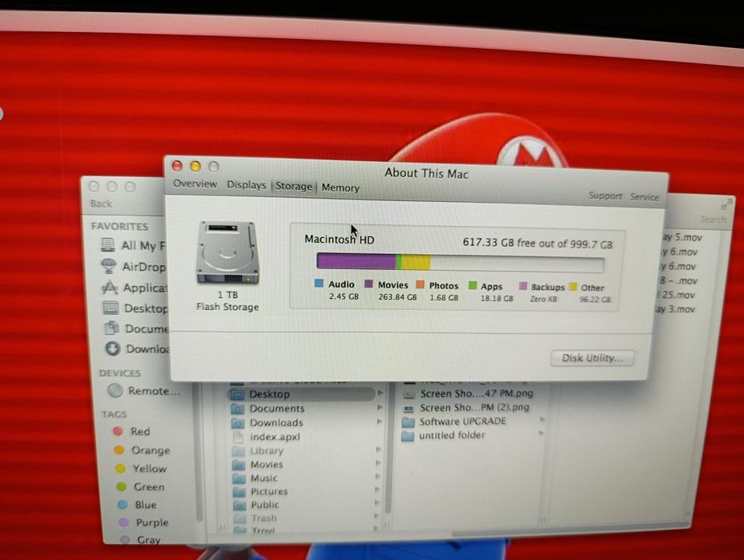Open AirDrop in Finder sidebar

click(x=133, y=266)
